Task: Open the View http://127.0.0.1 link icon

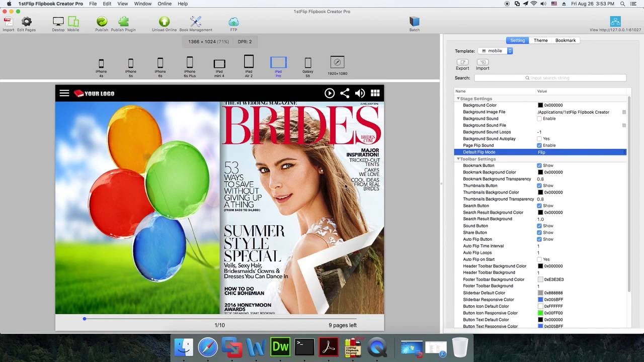Action: 615,22
